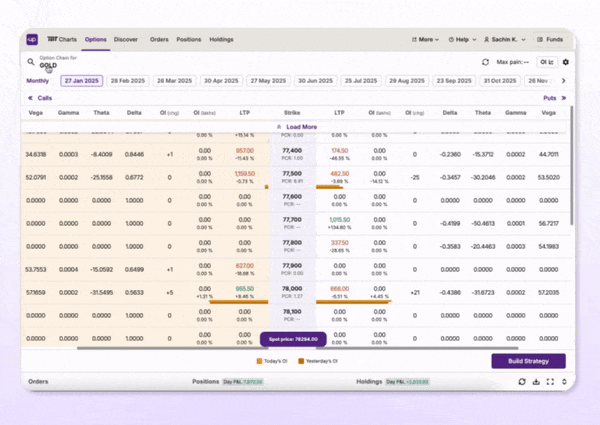The height and width of the screenshot is (425, 600).
Task: Click Load More above the strikes
Action: click(298, 127)
